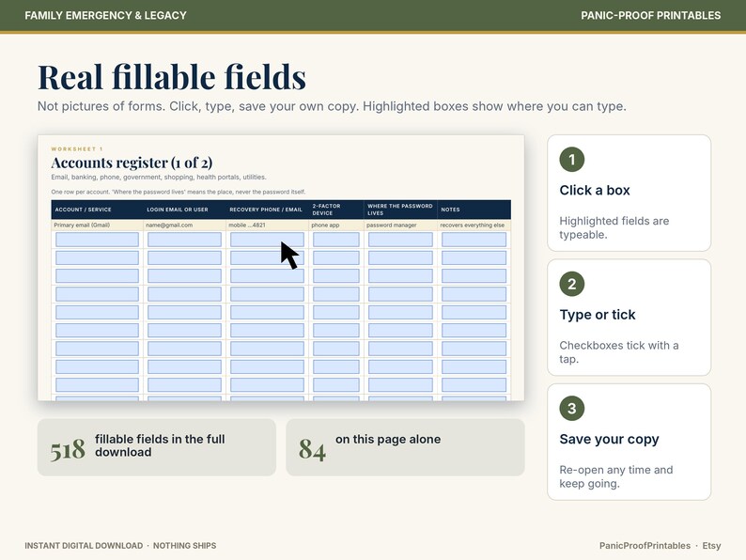Click the "Click a box" step heading
This screenshot has height=560, width=746.
(594, 191)
